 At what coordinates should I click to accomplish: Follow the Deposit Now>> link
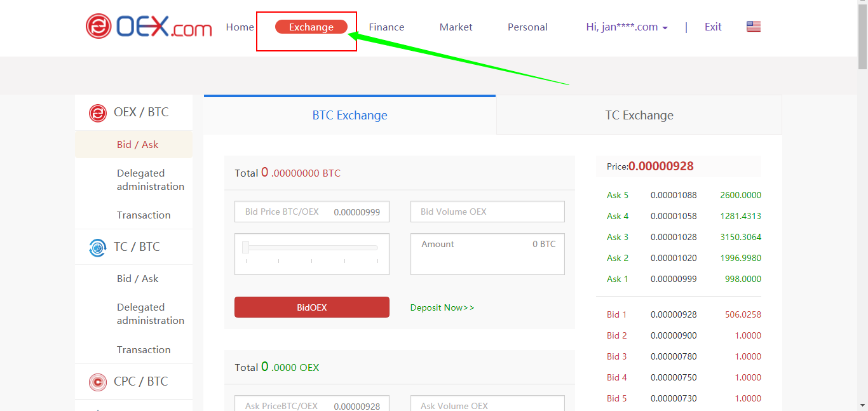click(442, 307)
